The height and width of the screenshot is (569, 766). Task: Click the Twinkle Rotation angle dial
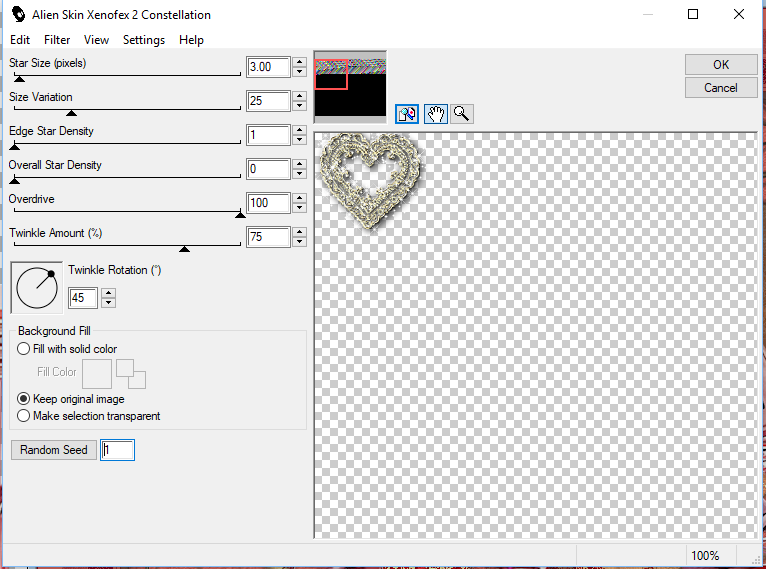click(37, 288)
